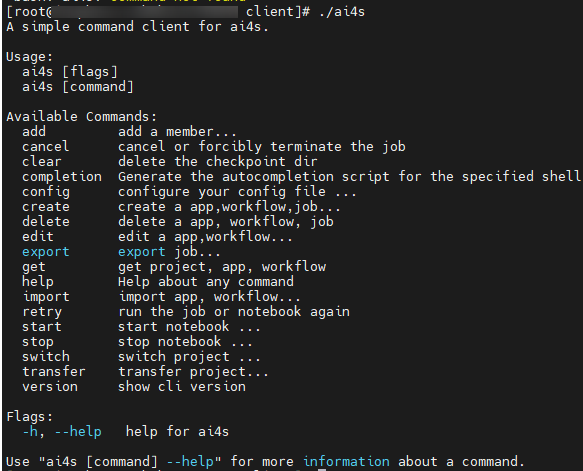Click the "help for ai4s" flag description
The height and width of the screenshot is (471, 583).
point(177,432)
